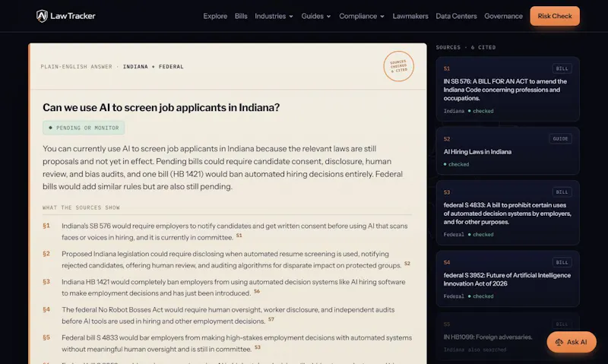Click the §3 marker in sources list

click(x=46, y=281)
